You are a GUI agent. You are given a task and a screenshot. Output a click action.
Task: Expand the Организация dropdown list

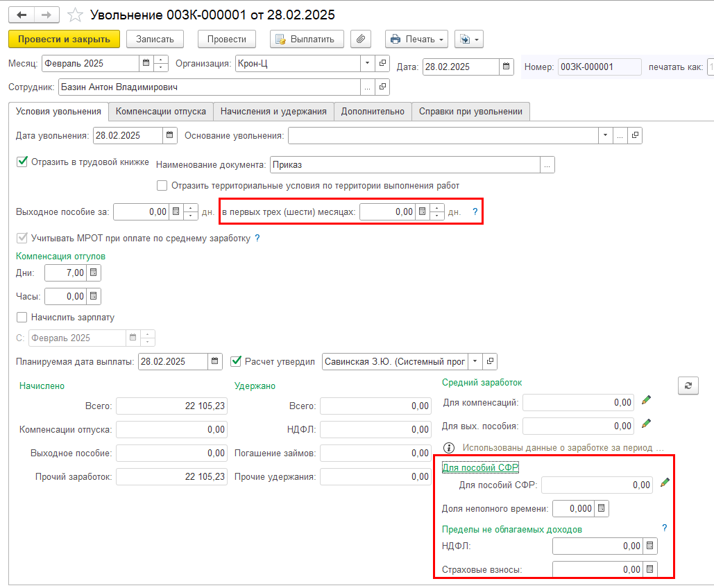point(368,64)
